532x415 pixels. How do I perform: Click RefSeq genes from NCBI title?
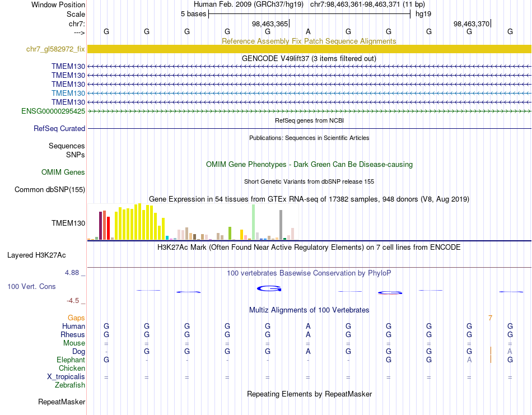point(309,120)
